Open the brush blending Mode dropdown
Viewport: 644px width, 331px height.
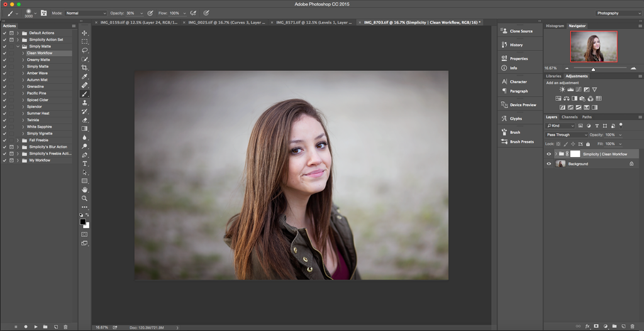[x=87, y=13]
